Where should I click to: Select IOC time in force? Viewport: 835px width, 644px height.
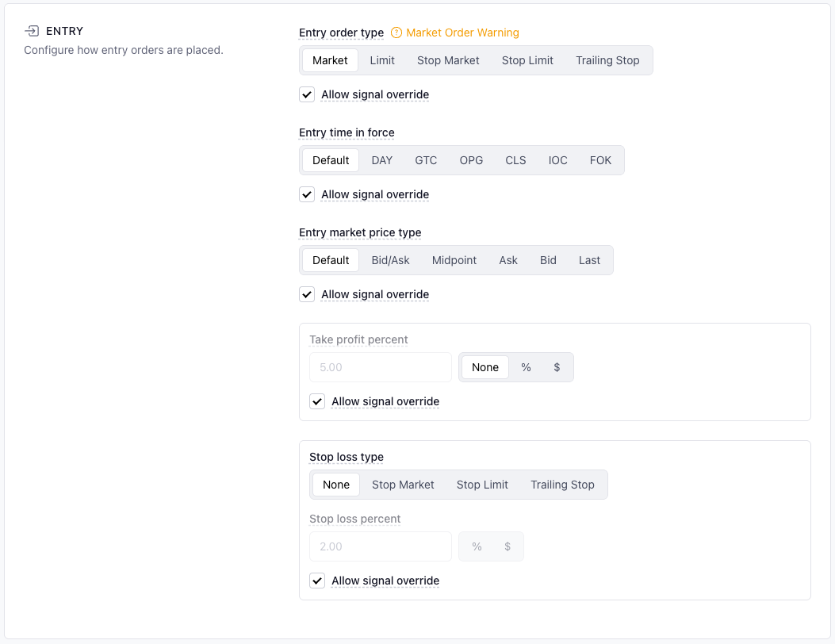click(x=557, y=160)
